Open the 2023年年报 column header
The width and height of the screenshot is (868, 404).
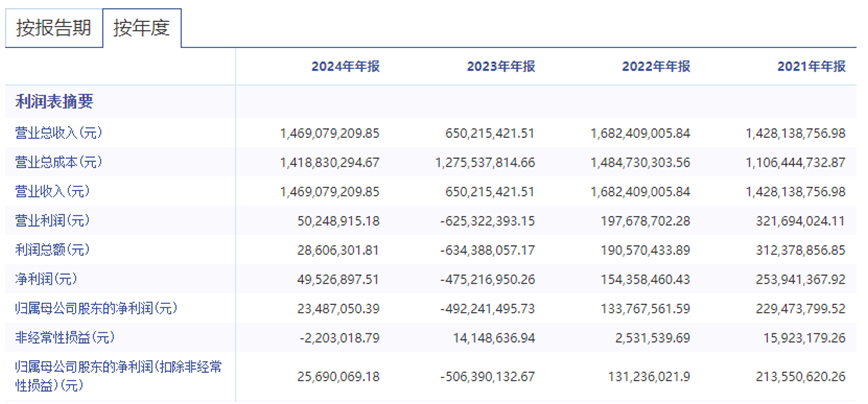pyautogui.click(x=500, y=66)
